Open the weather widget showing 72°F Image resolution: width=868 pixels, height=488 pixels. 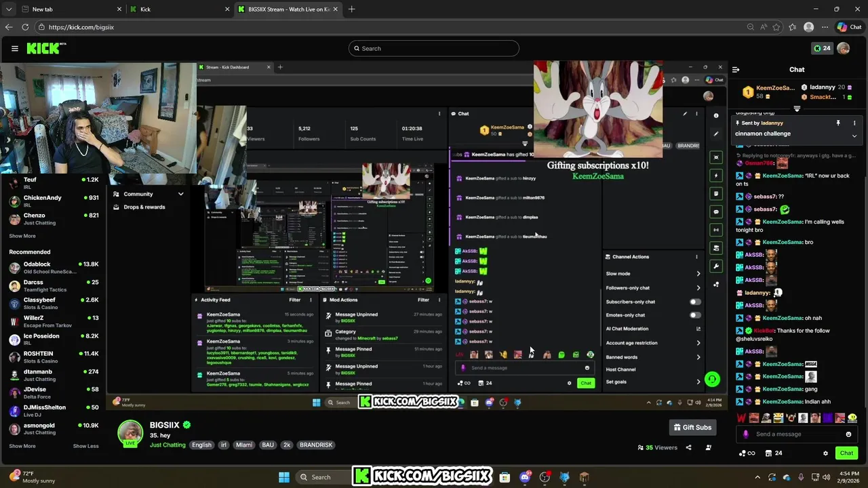(x=32, y=477)
